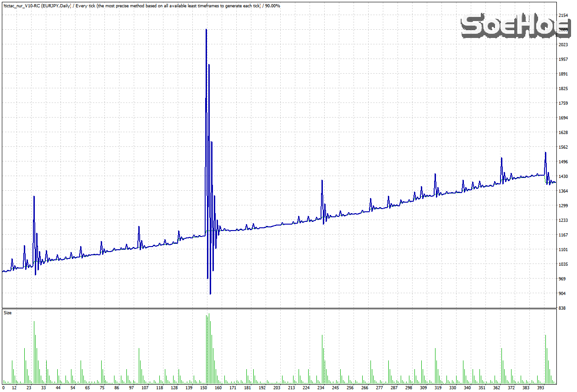Click the balance spike near trade 23
This screenshot has width=577, height=392.
pyautogui.click(x=34, y=197)
